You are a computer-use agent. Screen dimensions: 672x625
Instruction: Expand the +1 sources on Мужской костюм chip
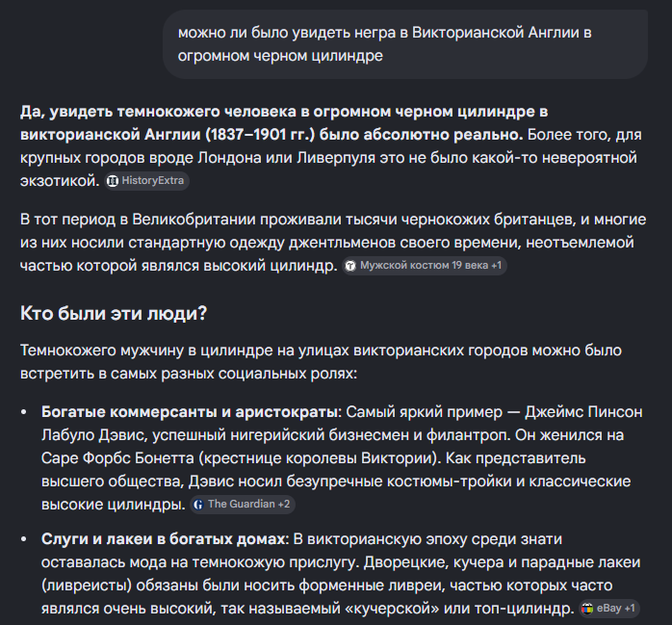click(x=496, y=266)
